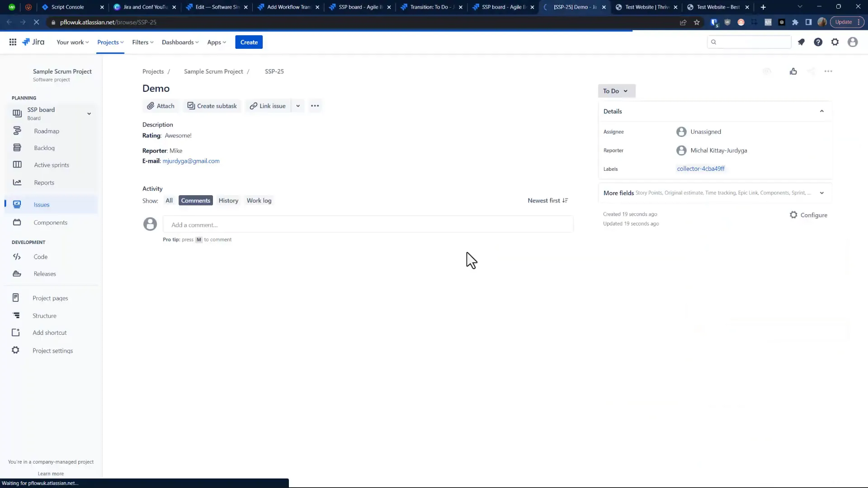
Task: Click the Link issue button
Action: pos(268,106)
